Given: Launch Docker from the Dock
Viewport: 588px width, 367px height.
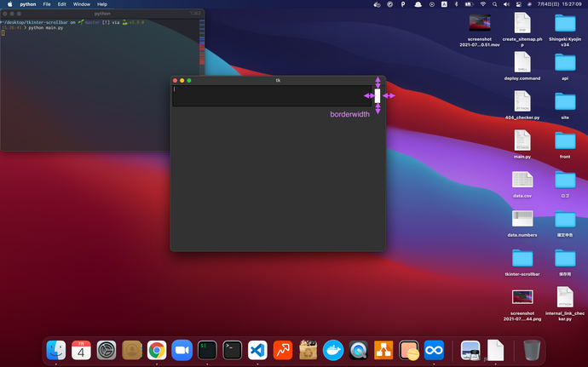Looking at the screenshot, I should click(333, 350).
